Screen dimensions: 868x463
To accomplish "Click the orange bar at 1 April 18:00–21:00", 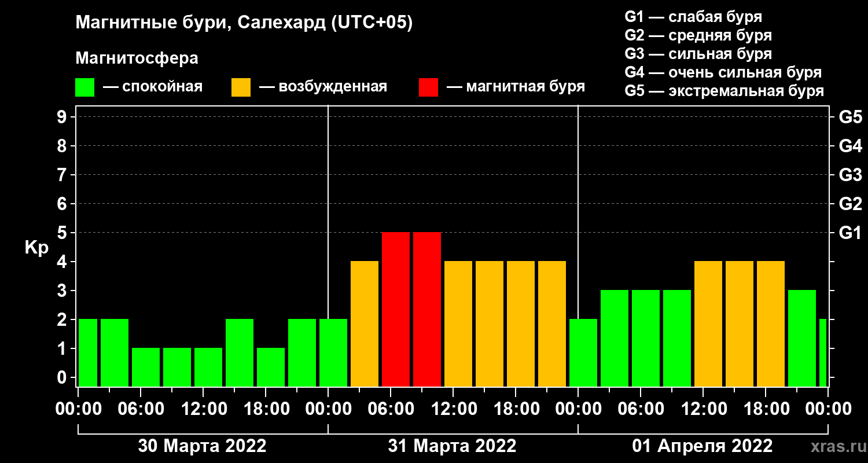I will point(771,324).
